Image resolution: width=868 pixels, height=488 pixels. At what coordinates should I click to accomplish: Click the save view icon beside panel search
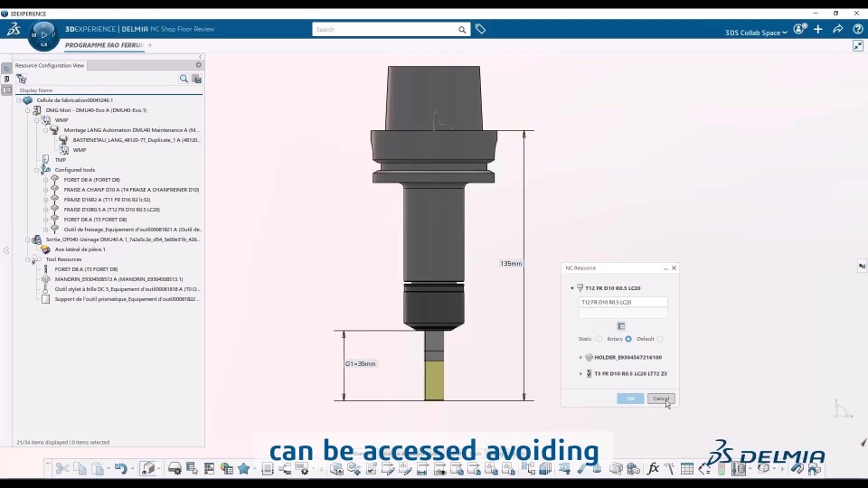[196, 79]
